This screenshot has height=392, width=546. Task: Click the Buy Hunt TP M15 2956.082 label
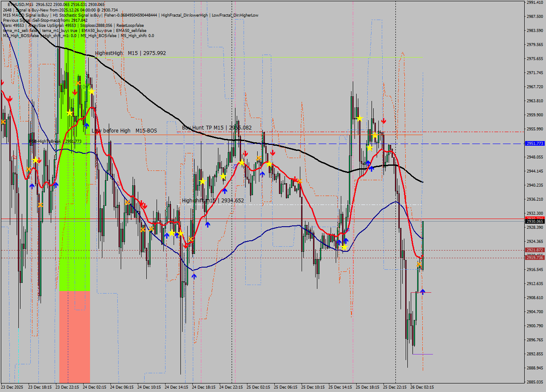(x=217, y=127)
